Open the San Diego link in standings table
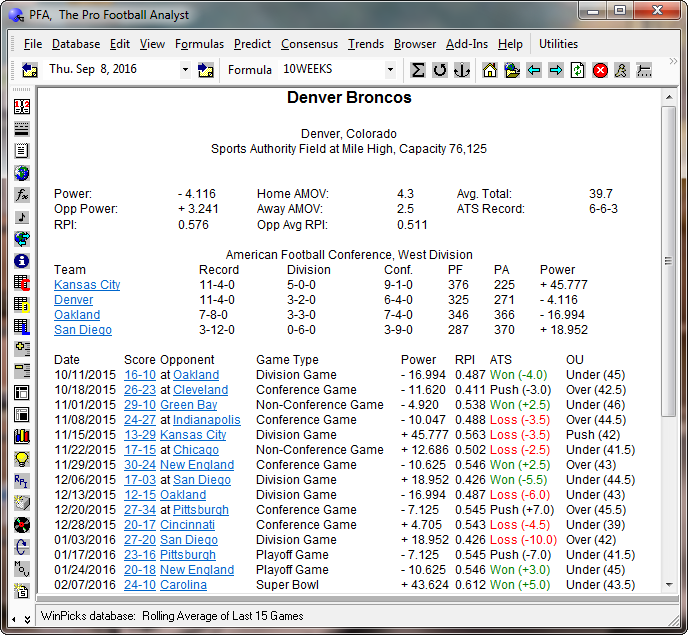 click(83, 330)
